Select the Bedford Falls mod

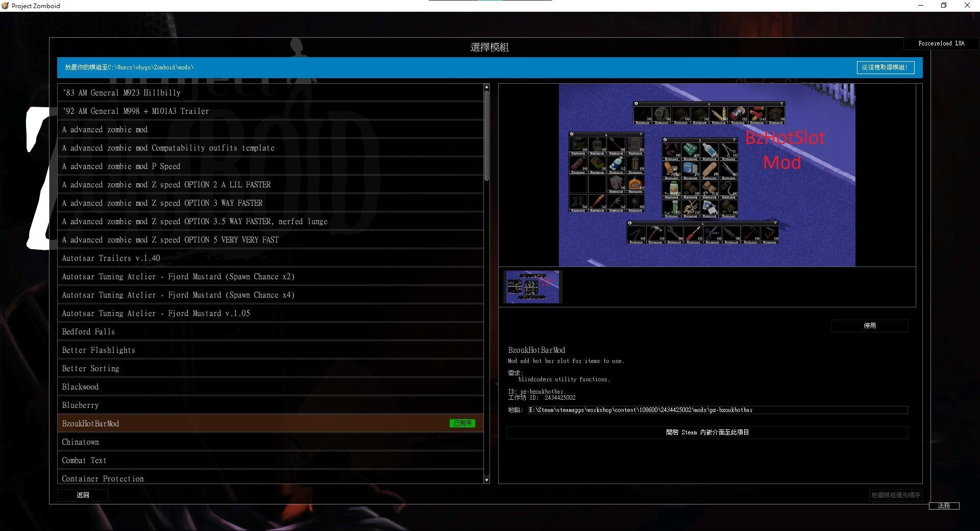click(271, 332)
